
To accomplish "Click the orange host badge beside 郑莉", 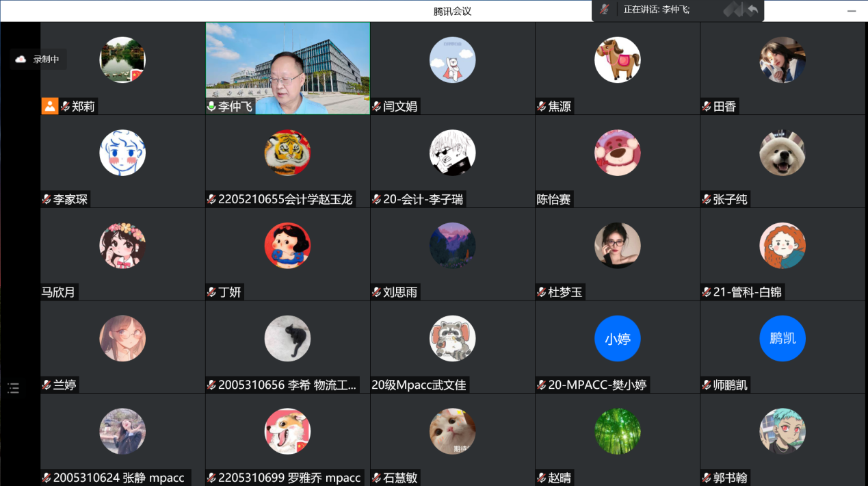I will [x=49, y=106].
